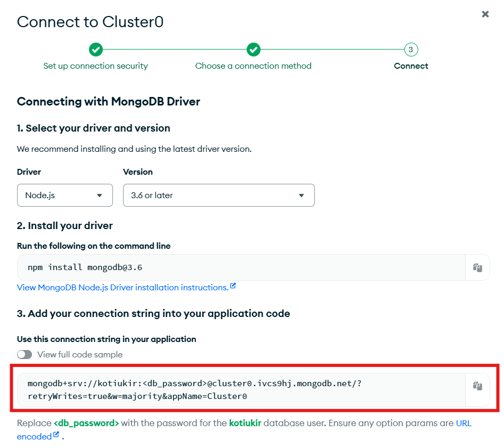Open the Node.js driver dropdown

coord(65,195)
